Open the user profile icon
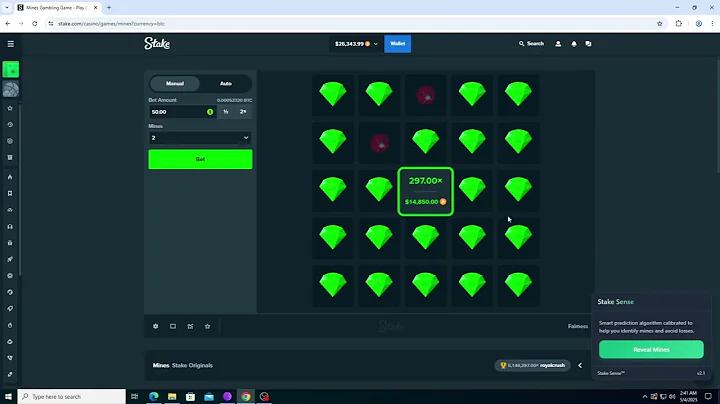 tap(558, 44)
